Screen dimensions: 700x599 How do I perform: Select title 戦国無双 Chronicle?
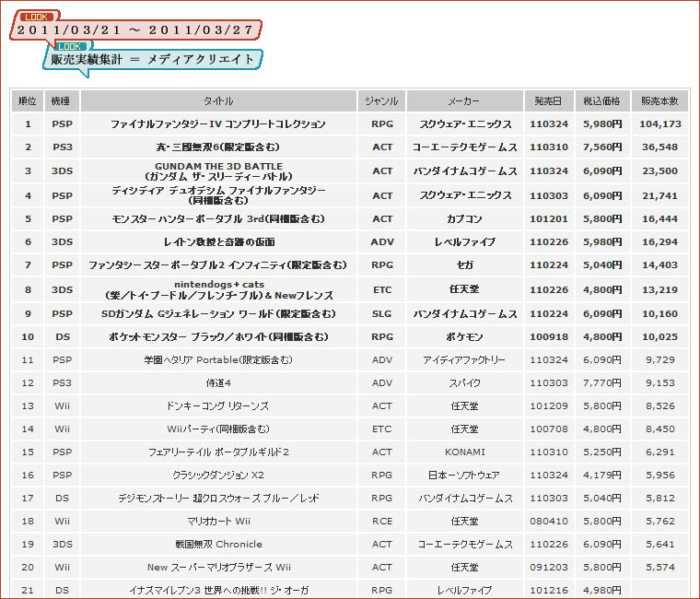pos(218,544)
